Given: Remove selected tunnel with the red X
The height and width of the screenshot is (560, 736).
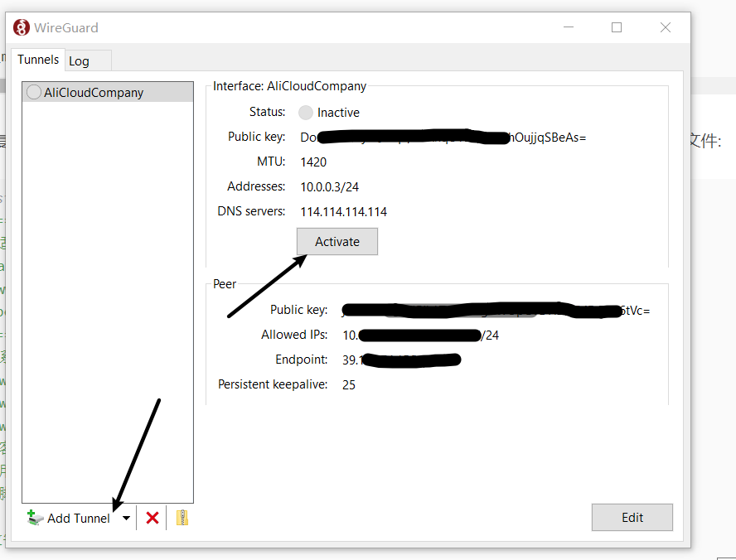Looking at the screenshot, I should tap(152, 519).
